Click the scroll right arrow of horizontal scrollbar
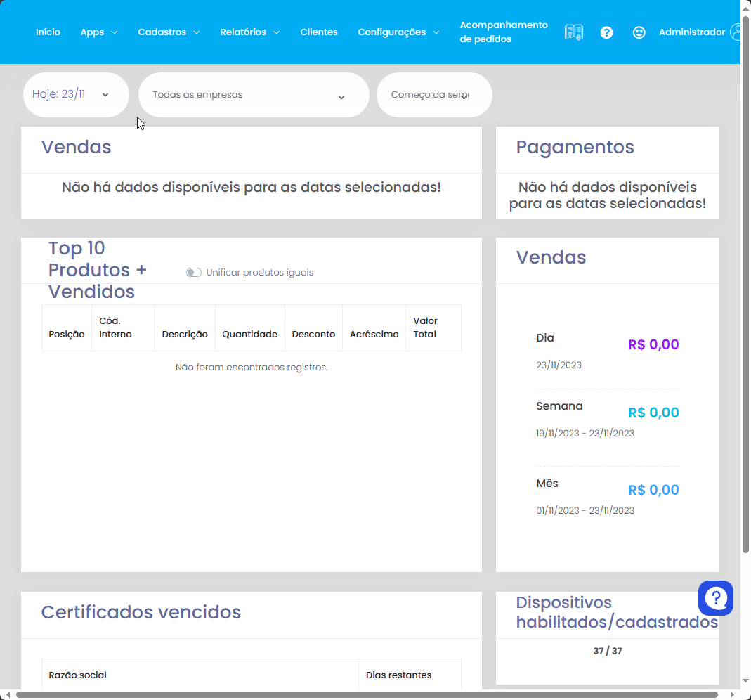 pos(732,695)
